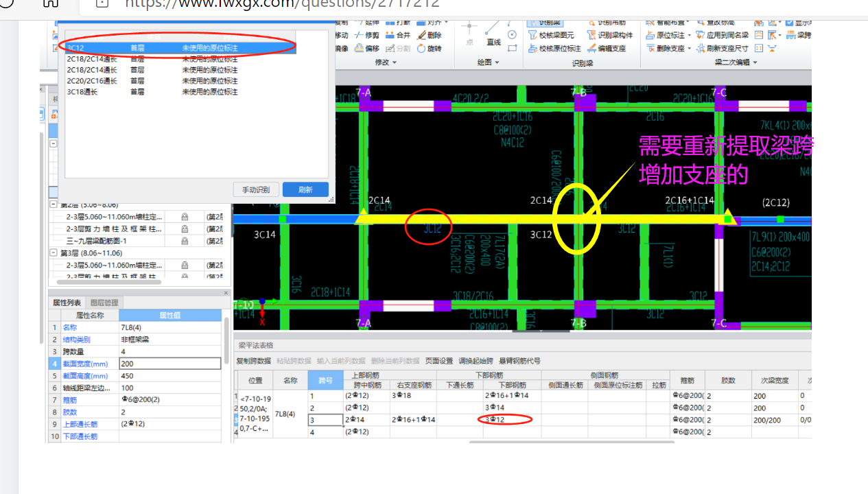Select the 合并 merge tool
Image resolution: width=868 pixels, height=494 pixels.
[x=398, y=35]
